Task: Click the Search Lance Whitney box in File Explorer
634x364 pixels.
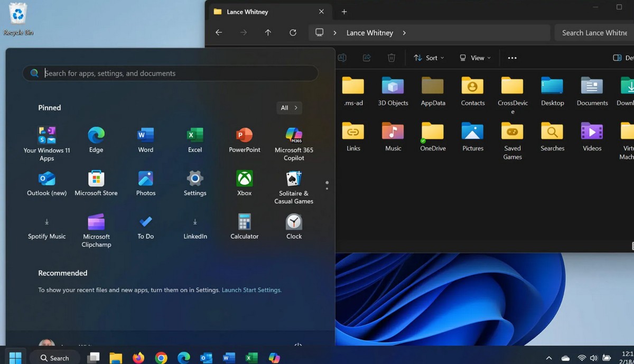Action: (x=594, y=33)
